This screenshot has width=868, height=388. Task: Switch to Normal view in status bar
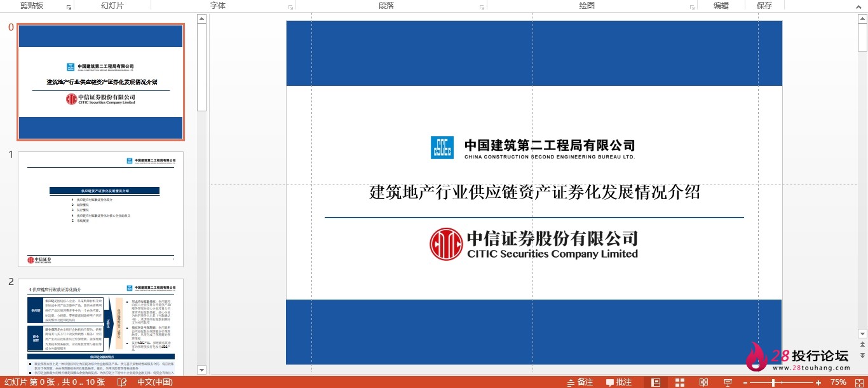(656, 382)
